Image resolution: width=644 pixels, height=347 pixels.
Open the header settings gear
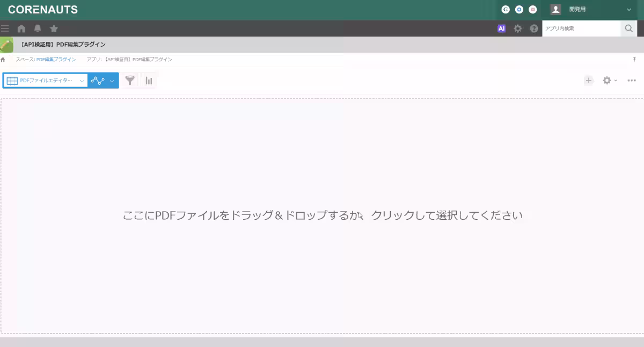tap(518, 28)
